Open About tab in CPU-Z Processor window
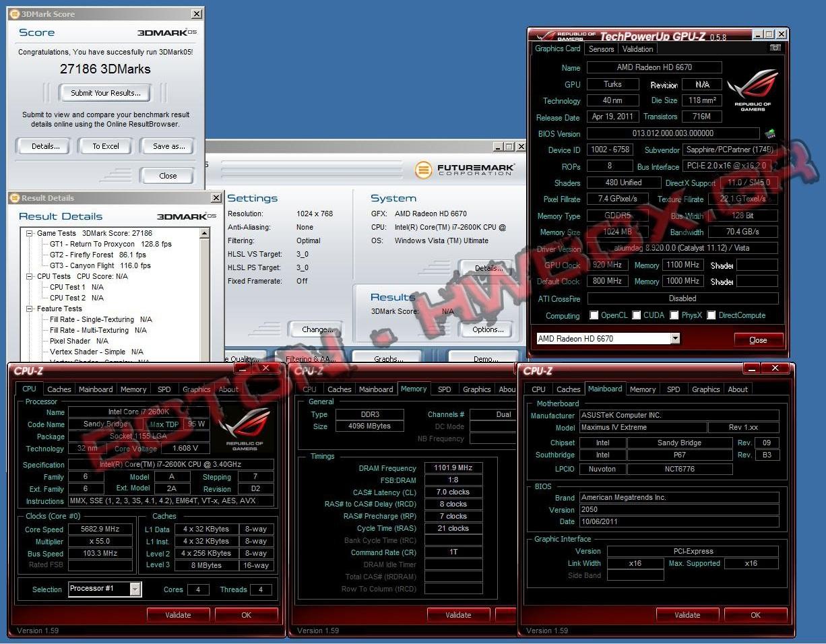The height and width of the screenshot is (644, 826). tap(228, 389)
